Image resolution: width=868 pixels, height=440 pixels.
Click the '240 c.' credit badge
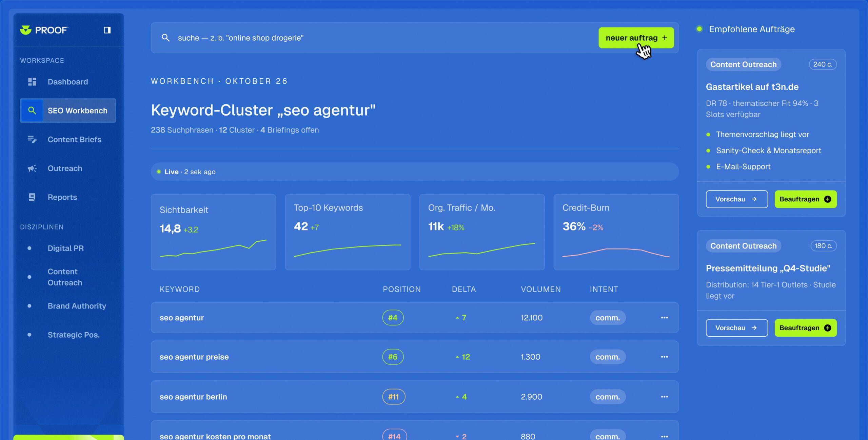coord(823,64)
